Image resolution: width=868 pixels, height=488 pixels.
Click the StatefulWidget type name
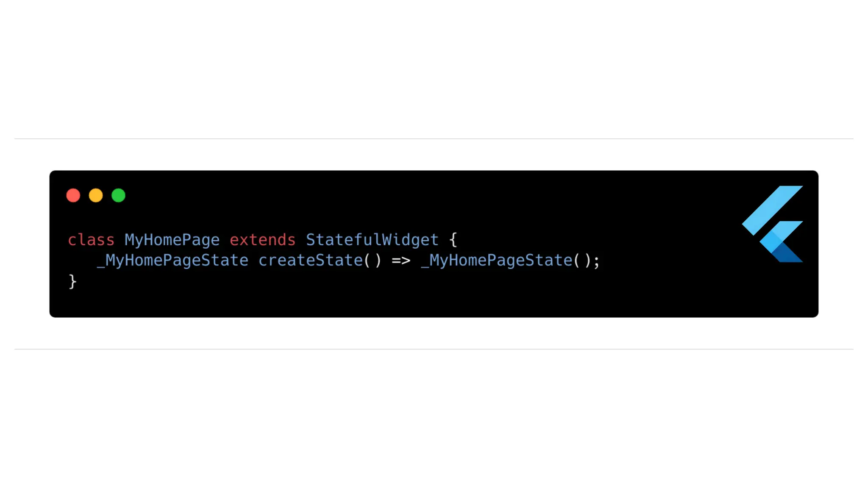[x=372, y=240]
